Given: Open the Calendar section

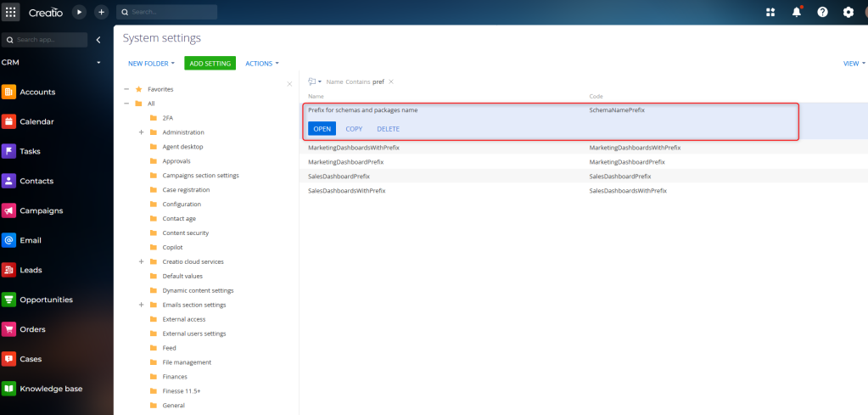Looking at the screenshot, I should click(x=36, y=121).
